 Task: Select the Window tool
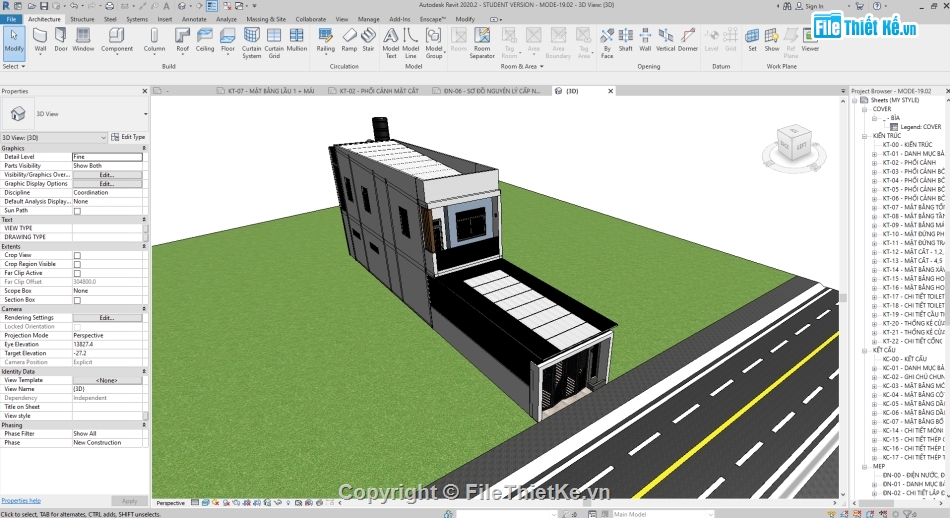pos(83,40)
